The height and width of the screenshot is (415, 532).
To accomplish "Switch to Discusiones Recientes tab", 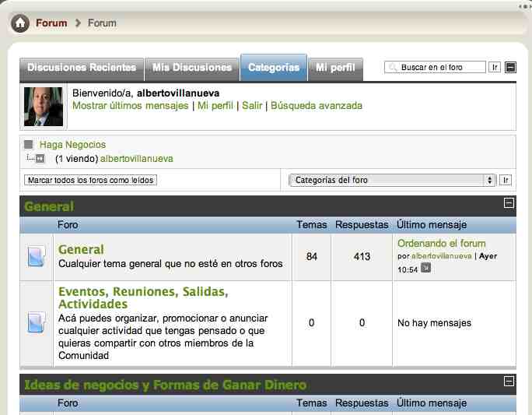I will (x=82, y=68).
